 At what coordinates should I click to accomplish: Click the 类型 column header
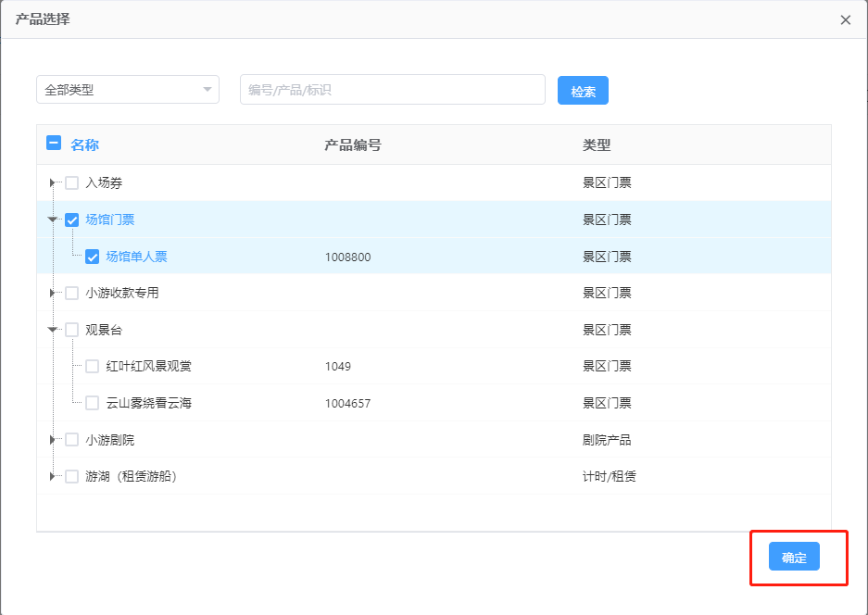pos(597,145)
